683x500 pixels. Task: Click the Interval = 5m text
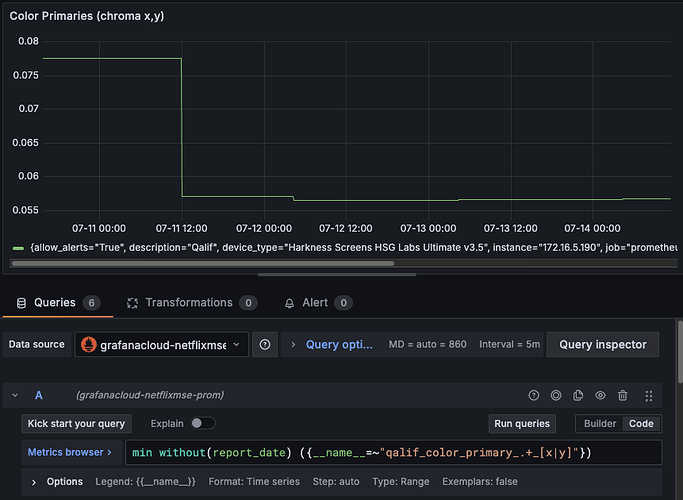point(509,345)
